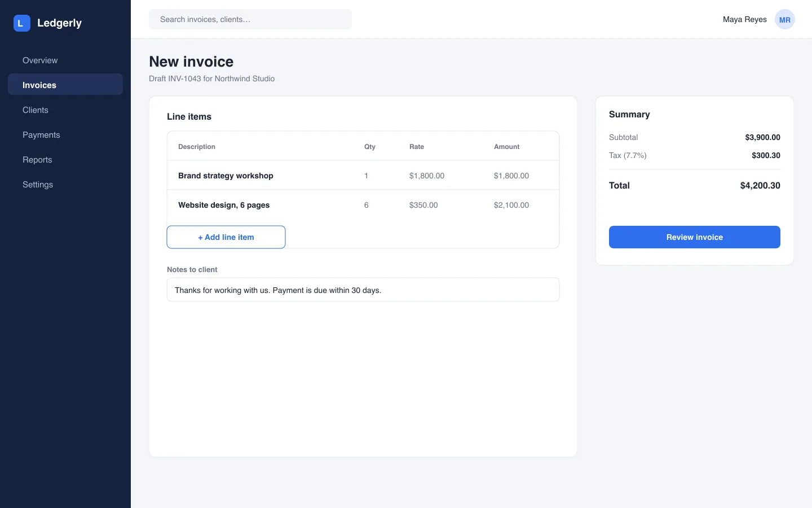The height and width of the screenshot is (508, 812).
Task: Open the MR user avatar
Action: (784, 19)
